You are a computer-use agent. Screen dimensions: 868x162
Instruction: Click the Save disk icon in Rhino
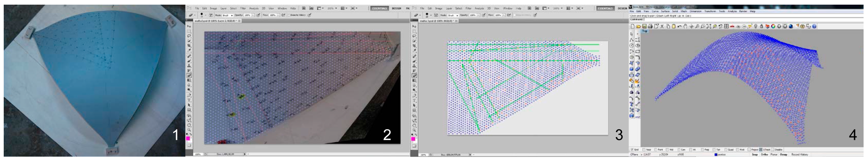[x=644, y=26]
